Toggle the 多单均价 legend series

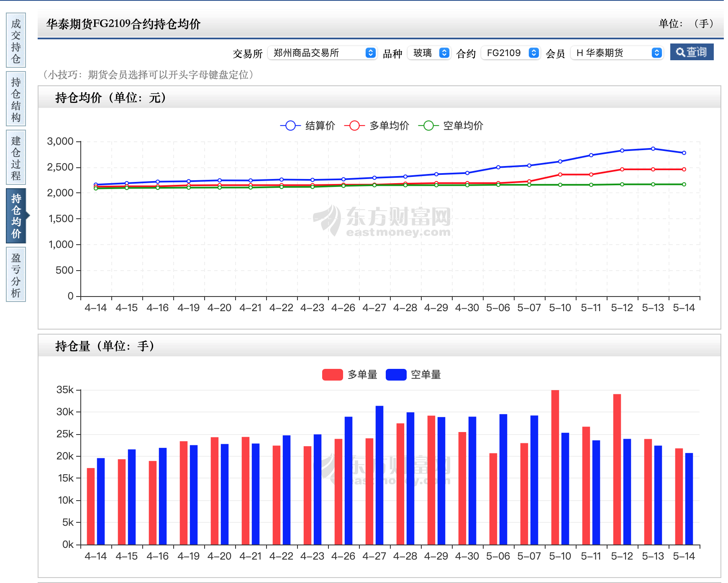pos(377,125)
